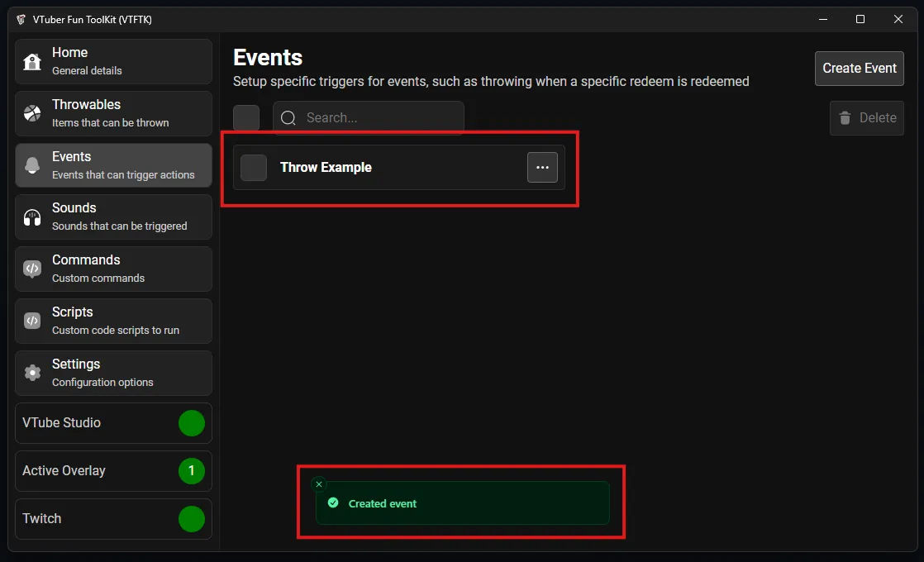
Task: Toggle the select-all checkbox beside search
Action: [246, 118]
